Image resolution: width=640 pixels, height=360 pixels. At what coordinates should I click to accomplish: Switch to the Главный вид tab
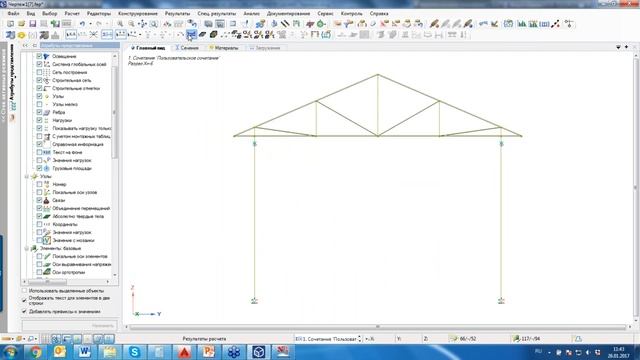point(148,48)
